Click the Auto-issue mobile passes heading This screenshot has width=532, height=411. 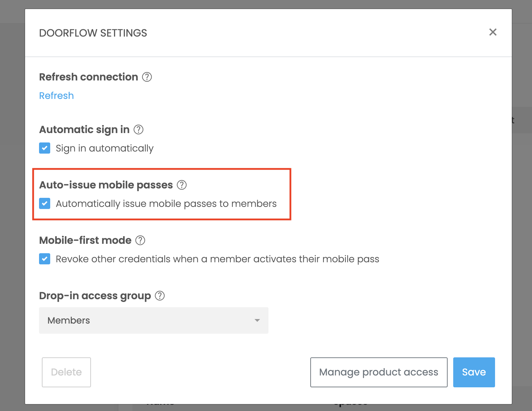106,185
